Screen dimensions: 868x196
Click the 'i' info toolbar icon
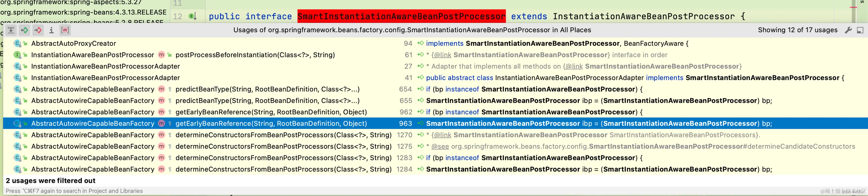(x=51, y=30)
